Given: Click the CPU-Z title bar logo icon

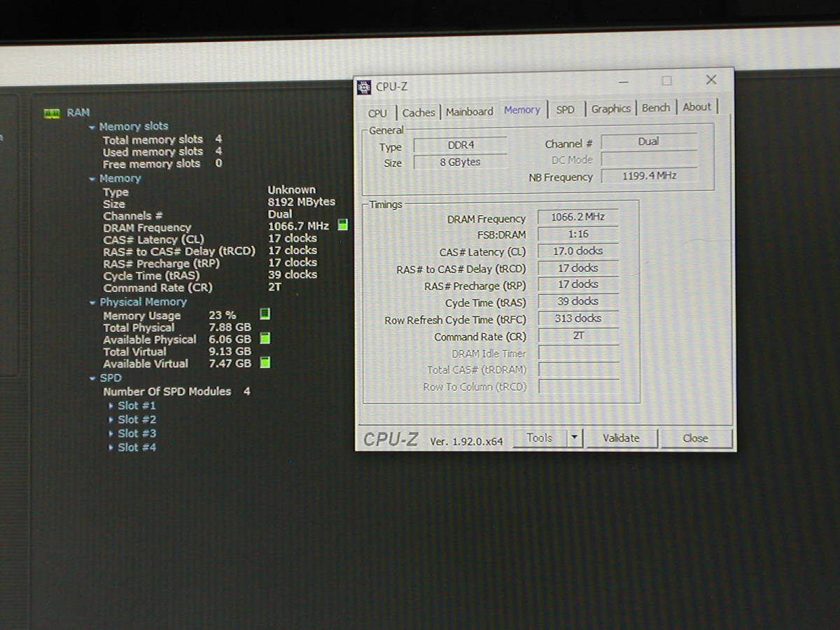Looking at the screenshot, I should (x=364, y=87).
